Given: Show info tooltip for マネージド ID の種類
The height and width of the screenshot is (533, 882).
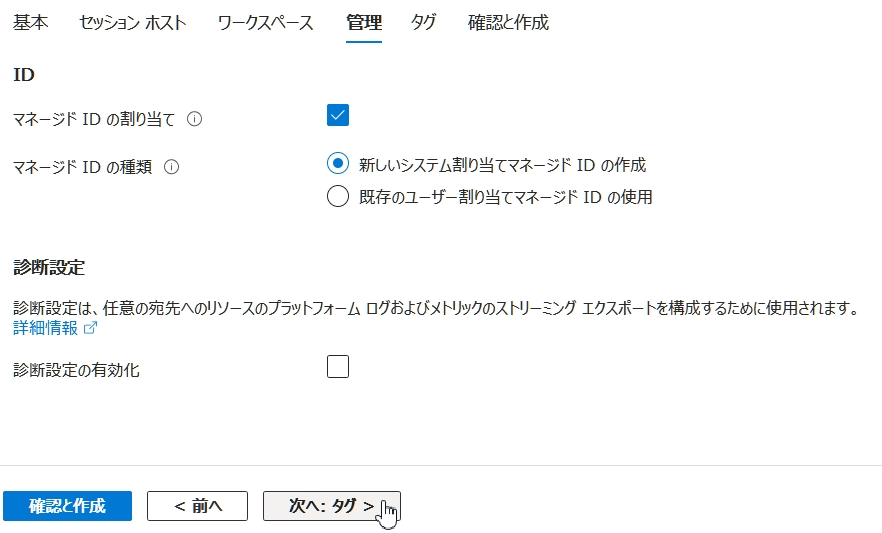Looking at the screenshot, I should pyautogui.click(x=171, y=167).
